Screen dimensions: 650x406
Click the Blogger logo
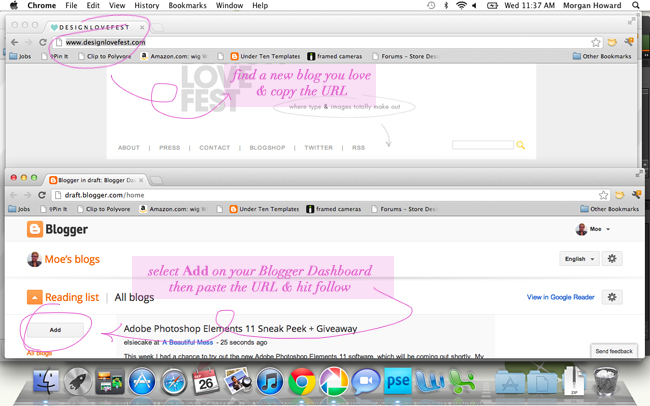tap(57, 229)
